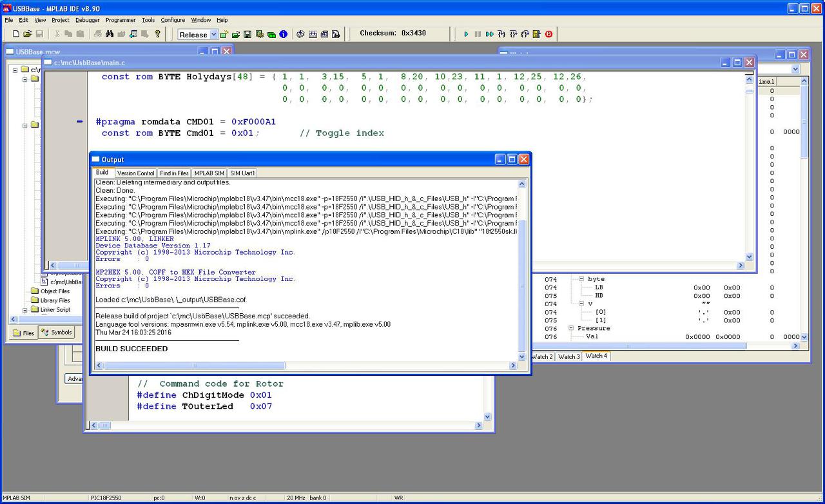The image size is (825, 504).
Task: Click the Make build icon
Action: [x=300, y=34]
